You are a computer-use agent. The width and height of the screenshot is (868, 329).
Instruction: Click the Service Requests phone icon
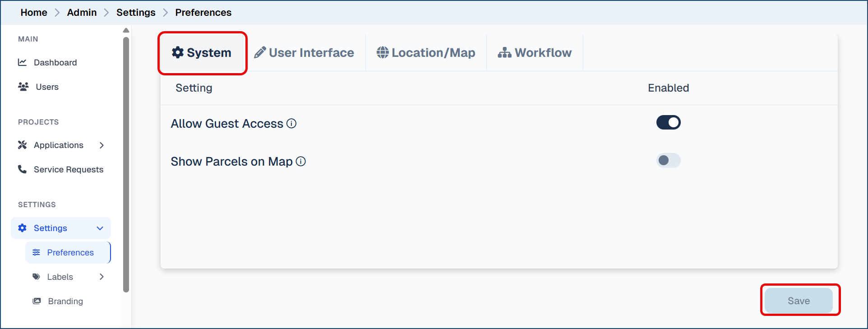coord(22,169)
